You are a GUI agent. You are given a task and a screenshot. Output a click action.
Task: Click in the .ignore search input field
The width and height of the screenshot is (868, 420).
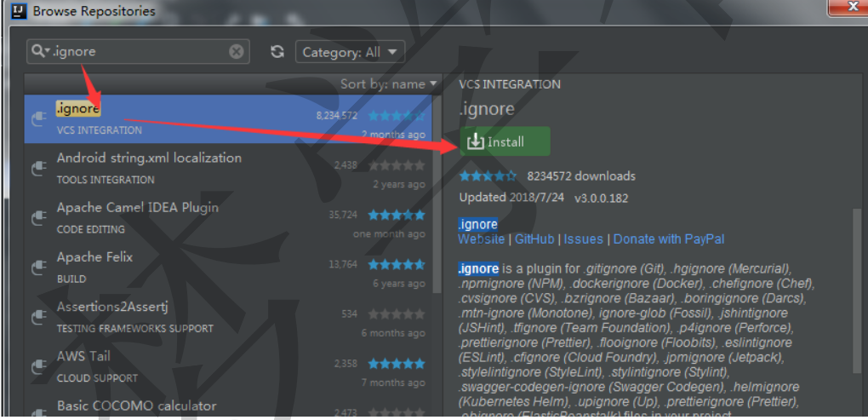point(139,51)
